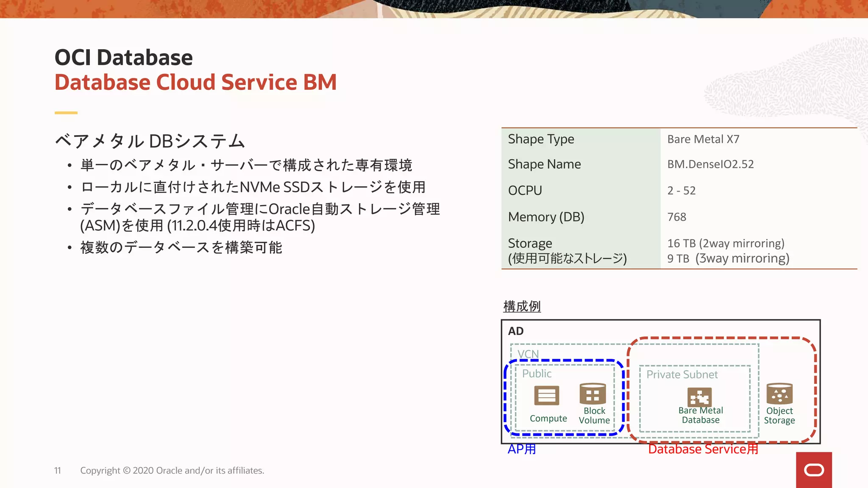The height and width of the screenshot is (488, 868).
Task: Select the Shape Type table row label
Action: (x=541, y=139)
